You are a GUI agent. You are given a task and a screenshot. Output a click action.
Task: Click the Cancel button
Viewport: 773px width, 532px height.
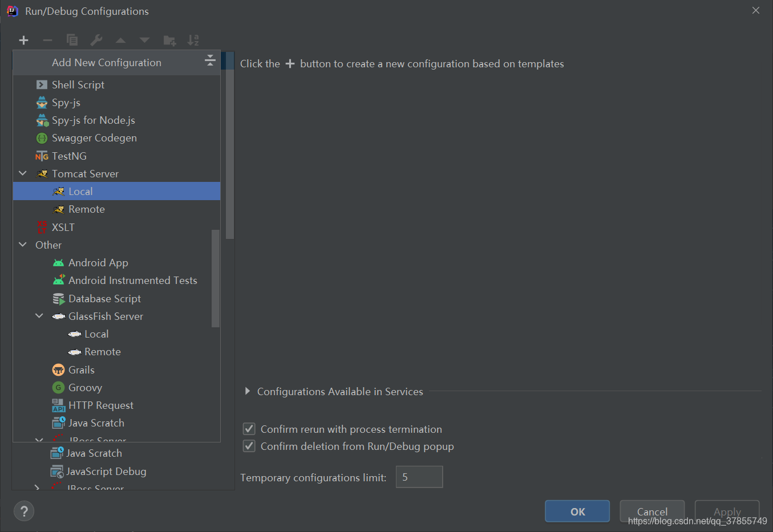click(x=652, y=511)
